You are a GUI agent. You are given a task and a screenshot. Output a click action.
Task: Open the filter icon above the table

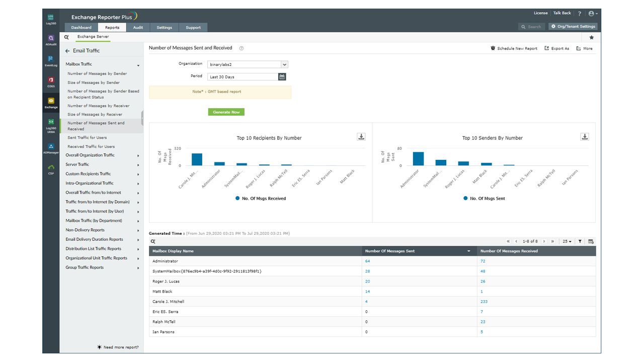tap(580, 241)
